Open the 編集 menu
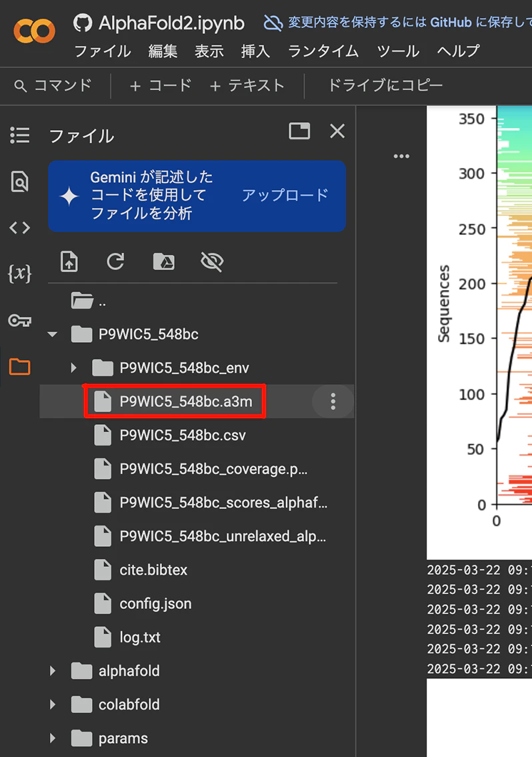 coord(163,51)
